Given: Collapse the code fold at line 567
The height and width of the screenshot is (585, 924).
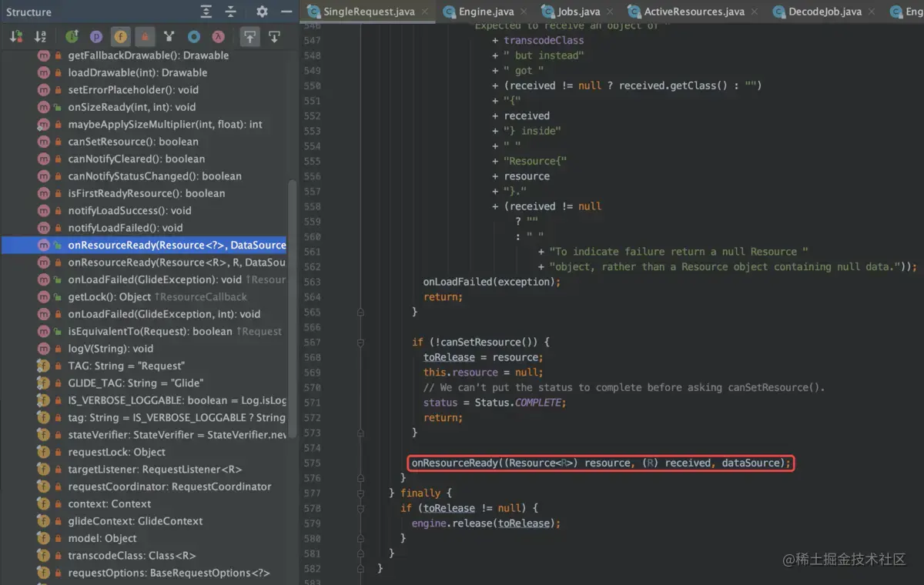Looking at the screenshot, I should [360, 343].
